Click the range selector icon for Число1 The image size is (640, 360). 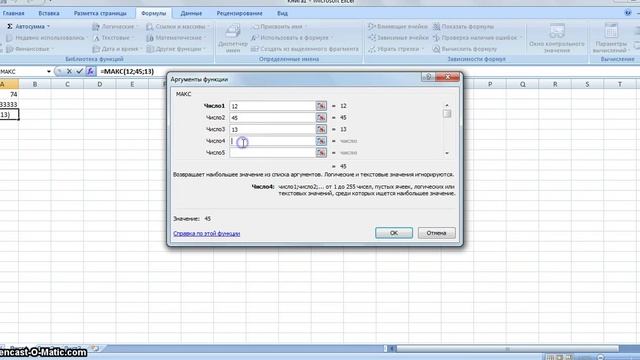click(321, 106)
